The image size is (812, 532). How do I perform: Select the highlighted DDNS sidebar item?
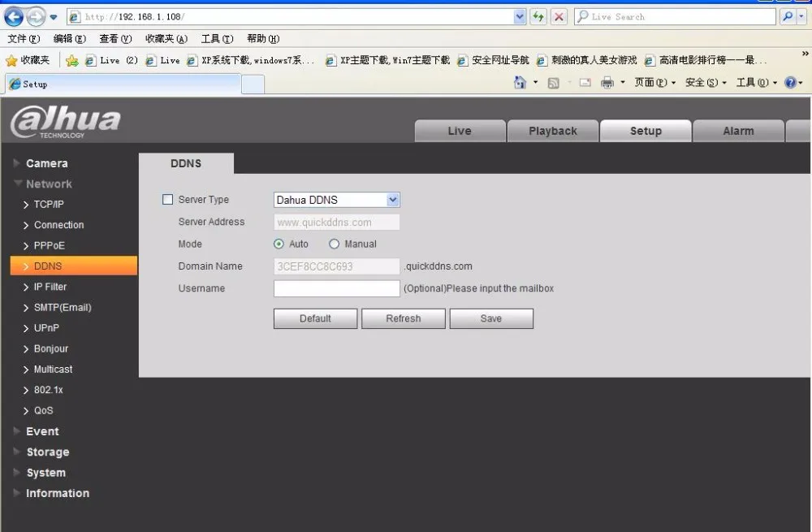coord(74,266)
